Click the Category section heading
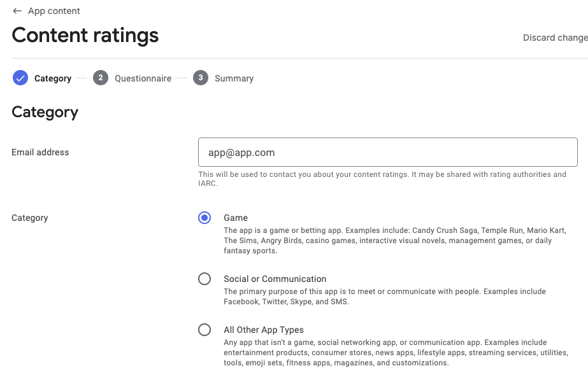Image resolution: width=588 pixels, height=387 pixels. (45, 113)
